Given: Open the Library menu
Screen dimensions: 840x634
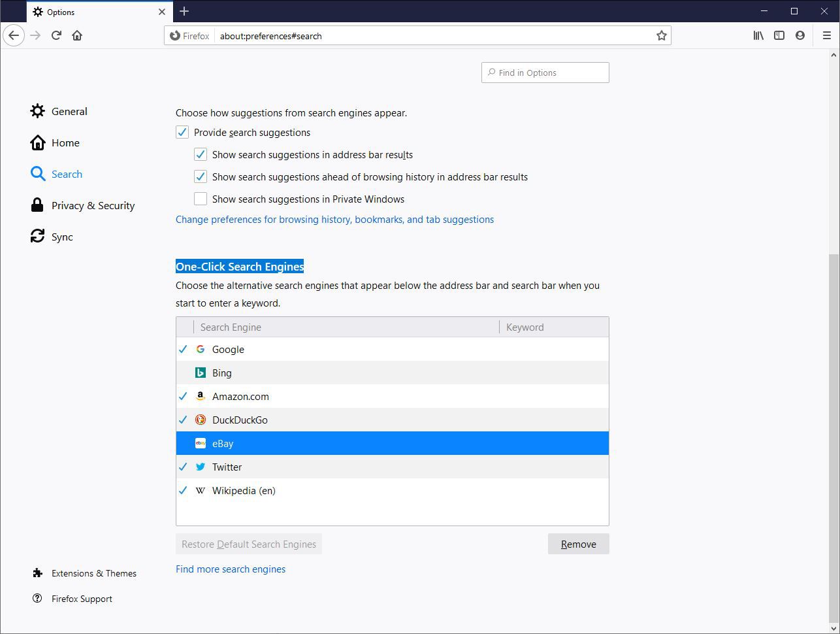Looking at the screenshot, I should [758, 35].
